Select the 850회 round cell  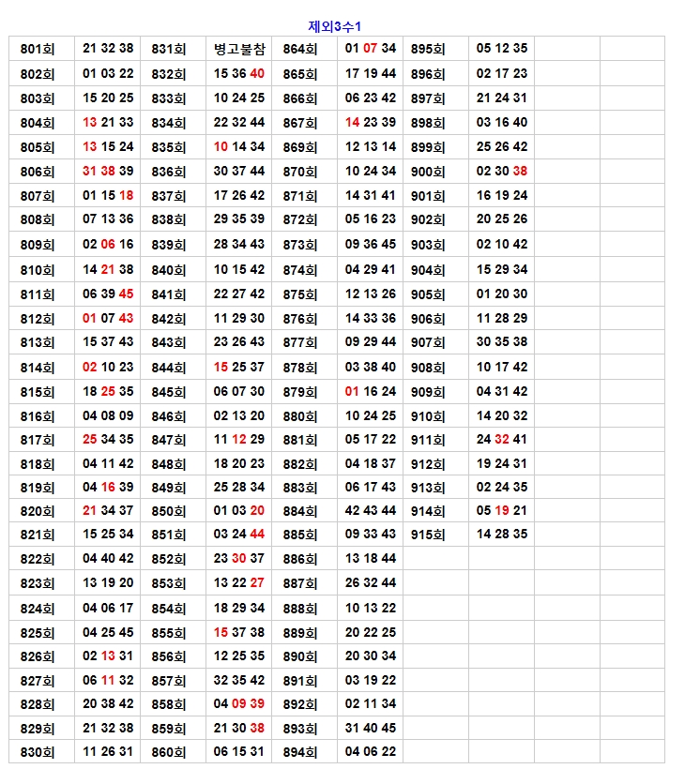(x=169, y=511)
